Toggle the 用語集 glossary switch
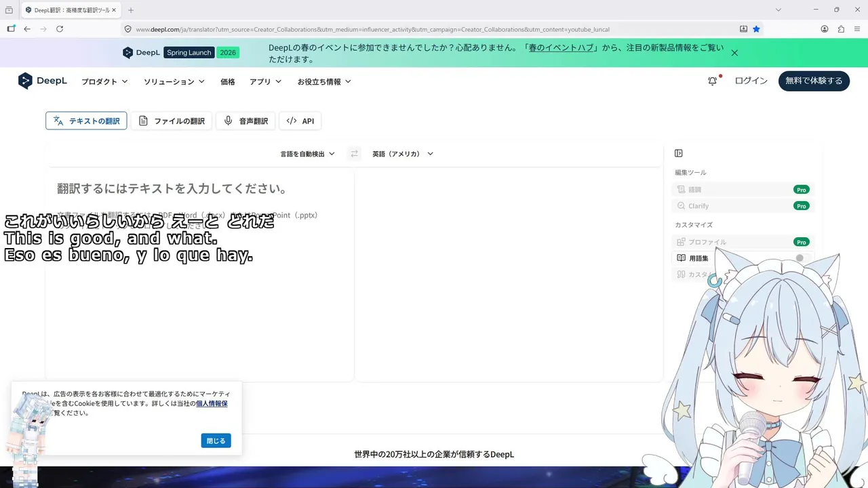The width and height of the screenshot is (868, 488). coord(803,258)
